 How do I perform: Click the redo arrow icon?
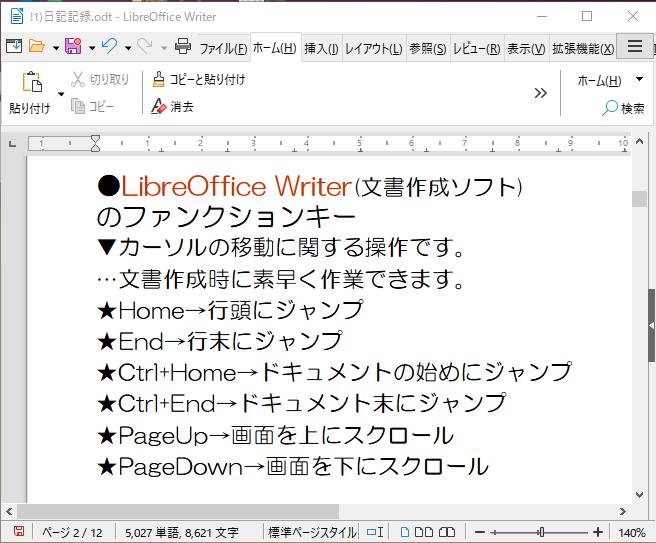point(145,46)
